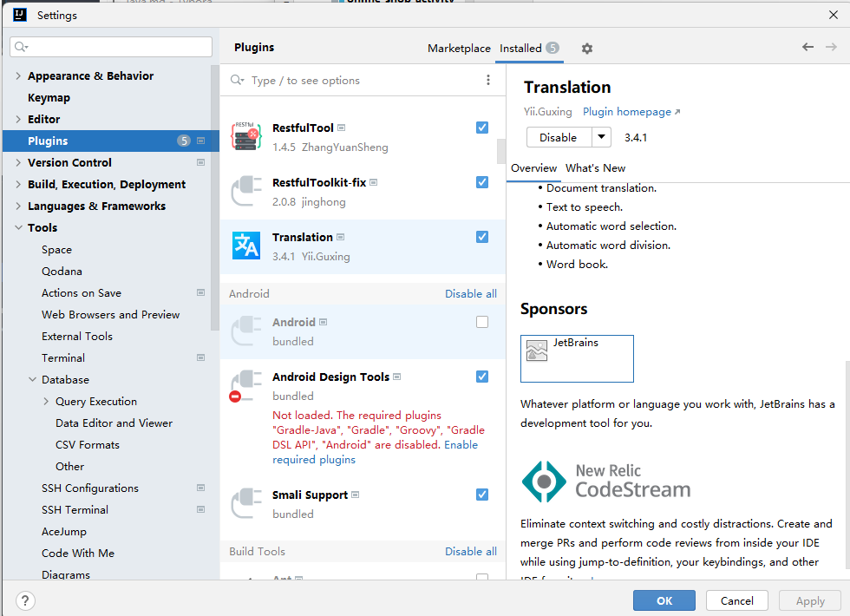
Task: Click the JetBrains sponsor thumbnail
Action: [x=577, y=358]
